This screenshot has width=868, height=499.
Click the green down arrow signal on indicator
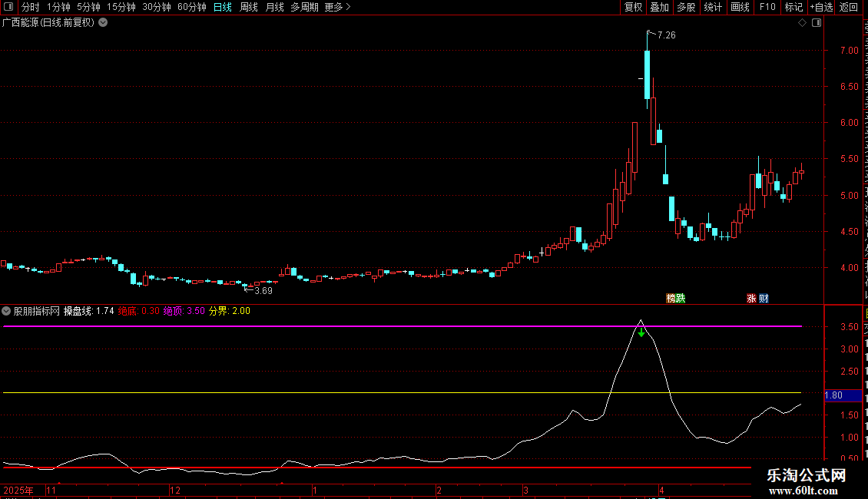641,332
